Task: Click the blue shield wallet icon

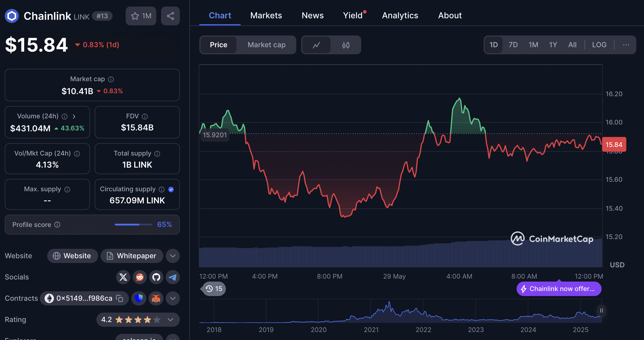Action: pyautogui.click(x=139, y=298)
